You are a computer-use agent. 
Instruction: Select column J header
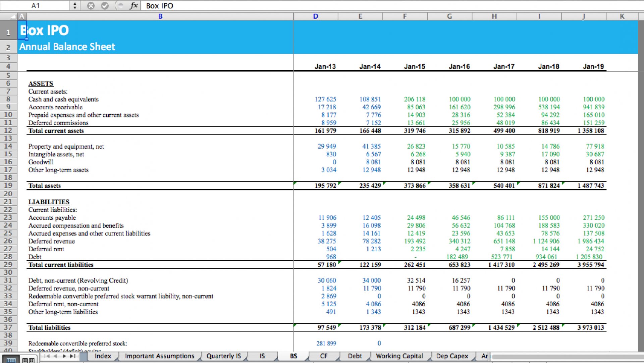(x=584, y=16)
